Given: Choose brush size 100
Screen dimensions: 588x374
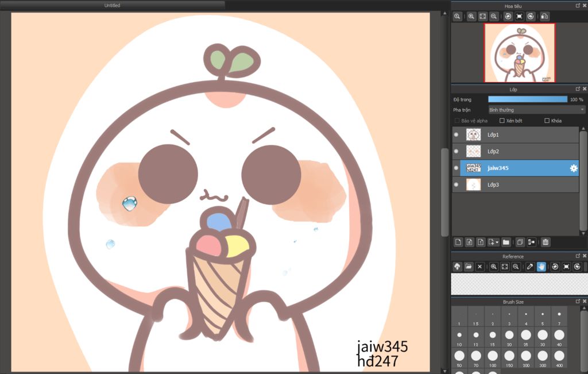Looking at the screenshot, I should 492,358.
